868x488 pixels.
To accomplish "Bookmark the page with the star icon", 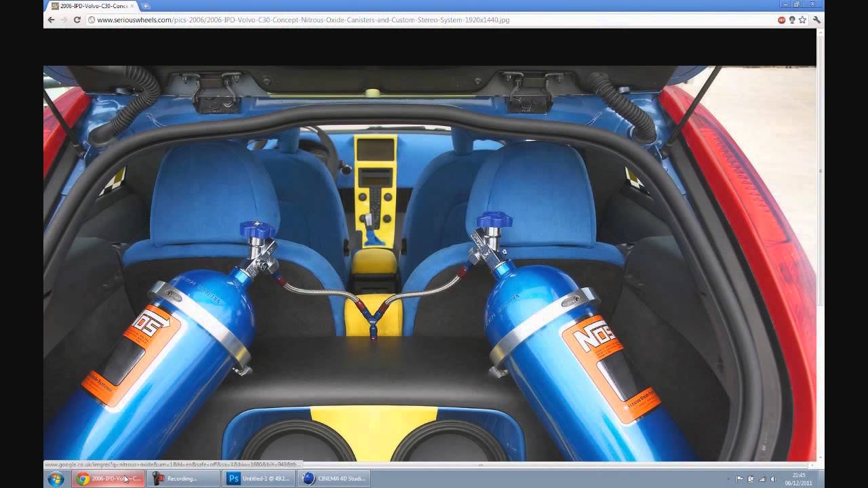I will (x=802, y=20).
